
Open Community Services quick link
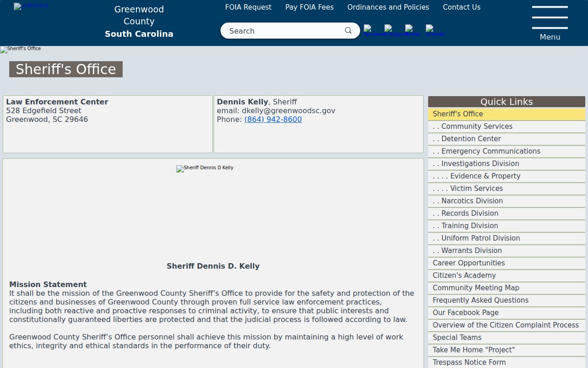pos(507,126)
